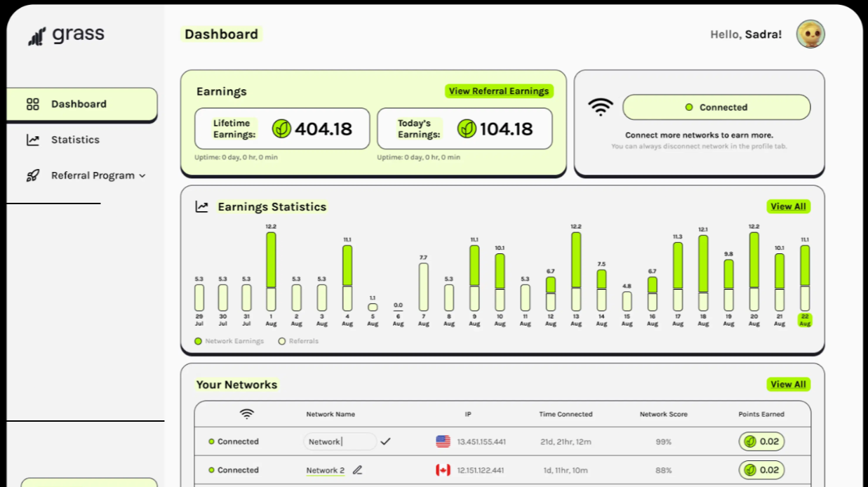The image size is (868, 487).
Task: Click the green status dot in Network 2 row
Action: 211,470
